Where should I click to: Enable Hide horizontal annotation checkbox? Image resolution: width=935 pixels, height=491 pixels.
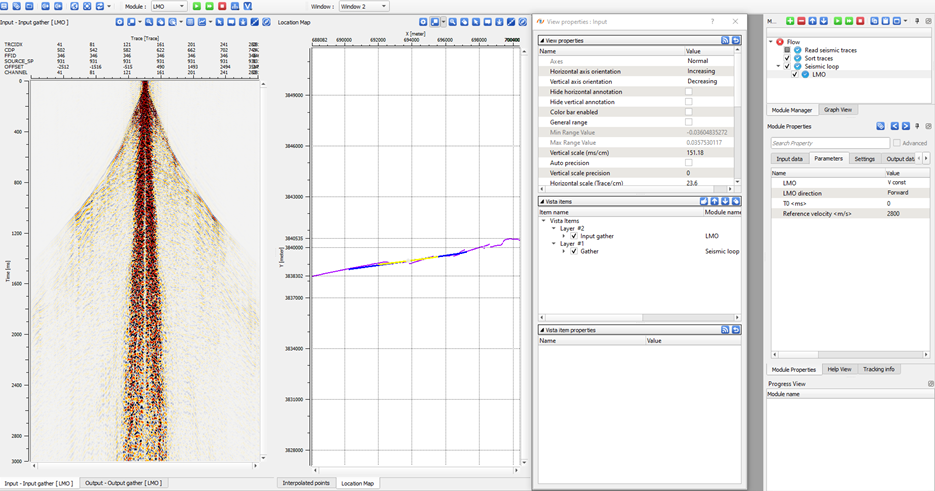click(688, 92)
